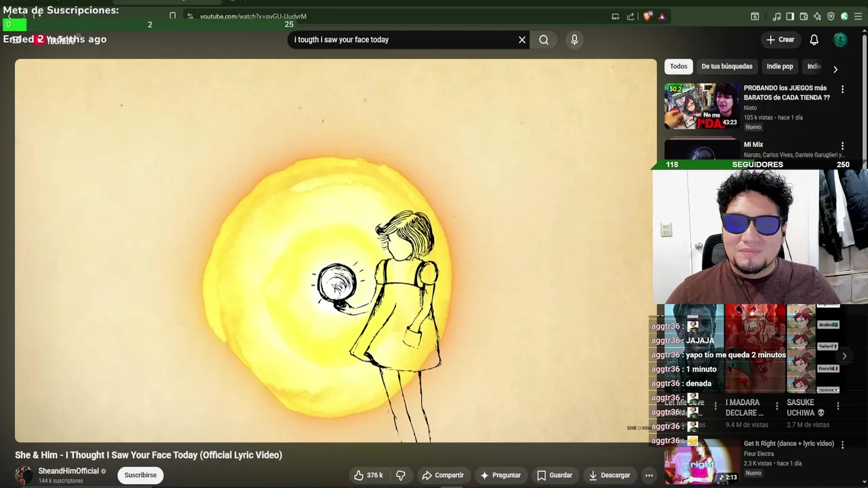The image size is (868, 488).
Task: Click the Descargar download button
Action: point(609,475)
